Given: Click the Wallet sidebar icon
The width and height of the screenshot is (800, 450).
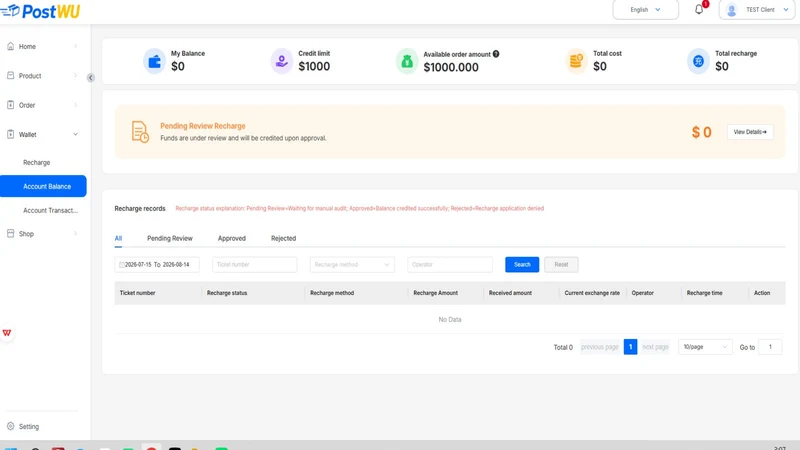Looking at the screenshot, I should point(11,134).
